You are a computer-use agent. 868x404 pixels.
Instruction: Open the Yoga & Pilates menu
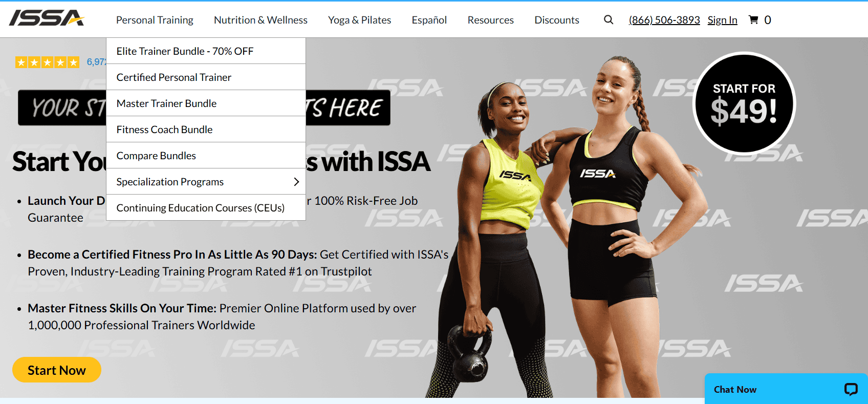point(359,20)
